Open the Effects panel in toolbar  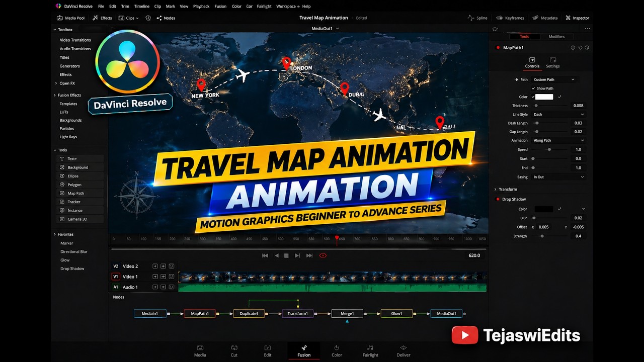(102, 18)
